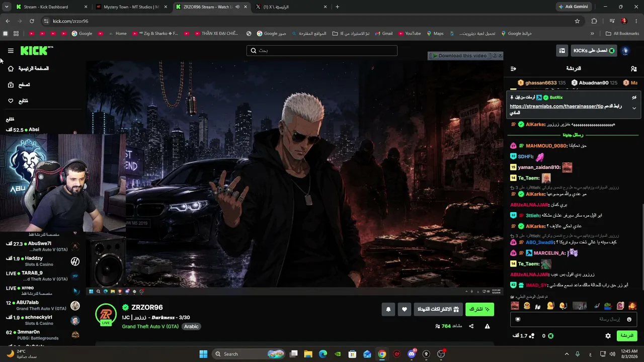Click the gift subscriptions button

click(x=438, y=310)
